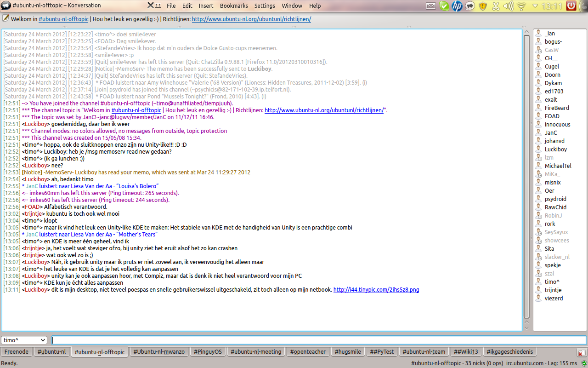This screenshot has width=588, height=368.
Task: Click the away user icon beside slacker_nl
Action: point(538,257)
